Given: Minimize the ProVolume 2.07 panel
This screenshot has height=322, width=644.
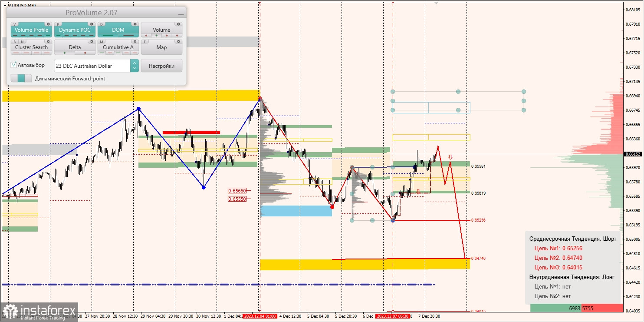Looking at the screenshot, I should point(181,14).
